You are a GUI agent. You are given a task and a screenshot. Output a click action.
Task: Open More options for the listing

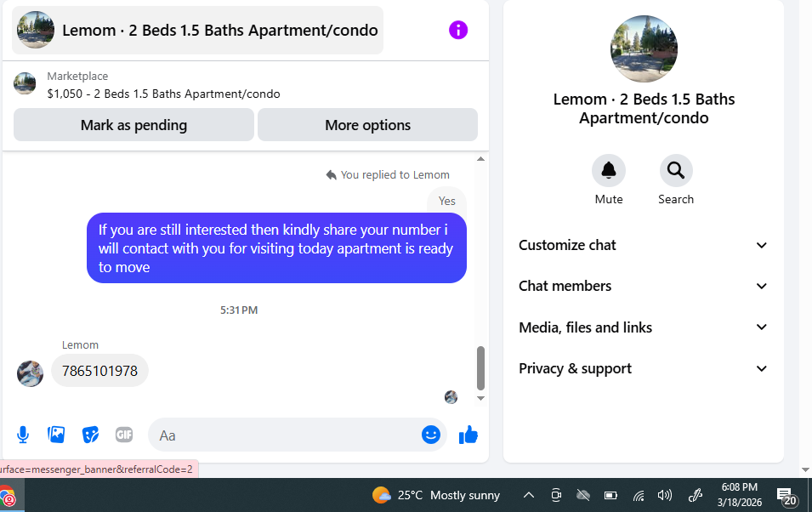click(x=367, y=125)
